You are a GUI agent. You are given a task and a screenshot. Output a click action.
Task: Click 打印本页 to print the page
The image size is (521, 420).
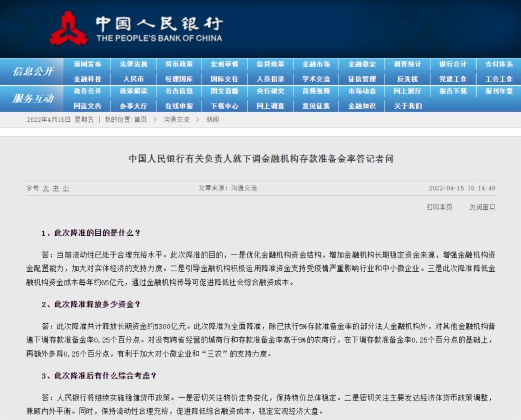click(439, 207)
